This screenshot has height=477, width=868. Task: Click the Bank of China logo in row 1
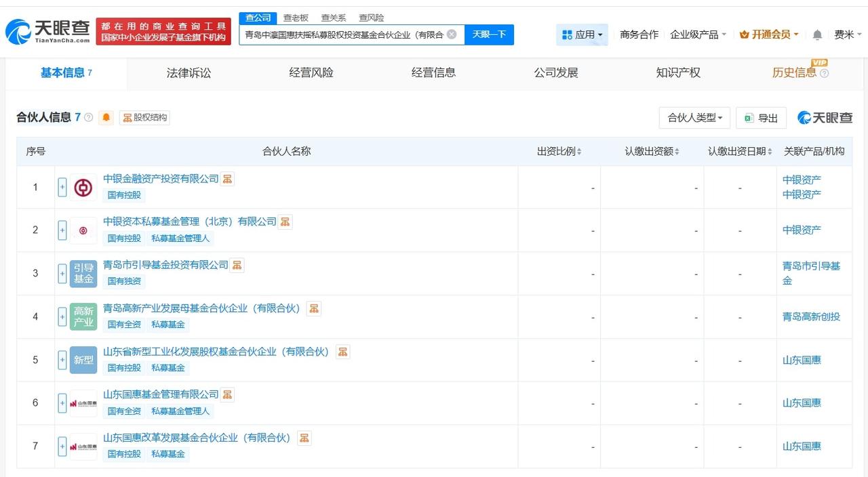(x=83, y=188)
